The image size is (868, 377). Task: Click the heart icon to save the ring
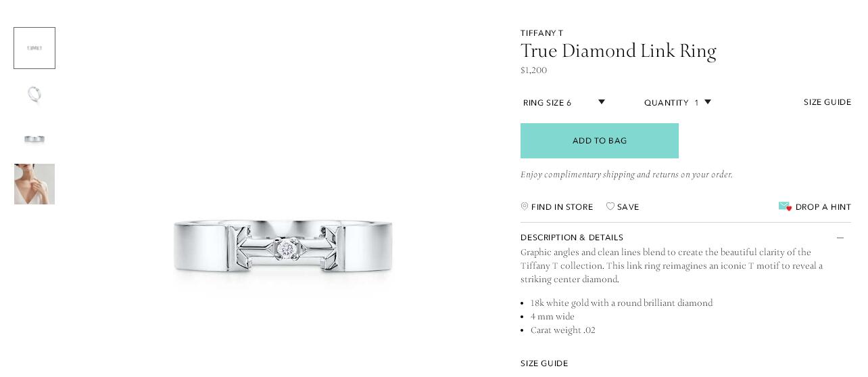(610, 206)
